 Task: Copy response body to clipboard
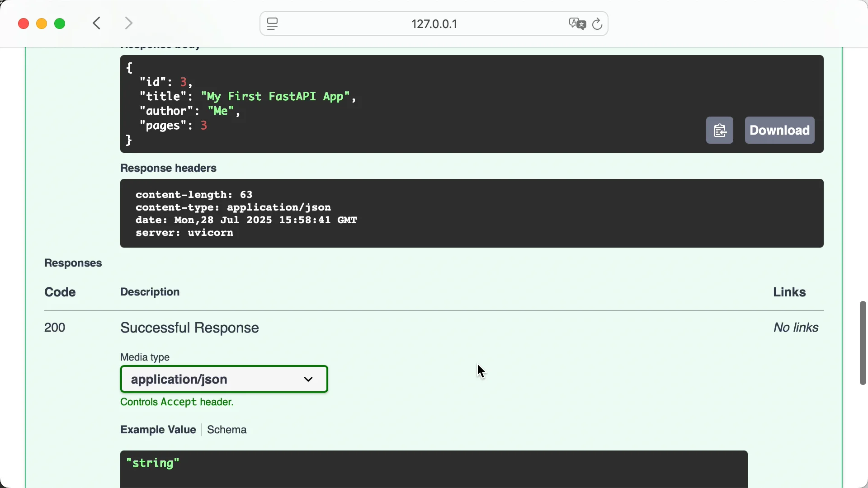coord(720,131)
